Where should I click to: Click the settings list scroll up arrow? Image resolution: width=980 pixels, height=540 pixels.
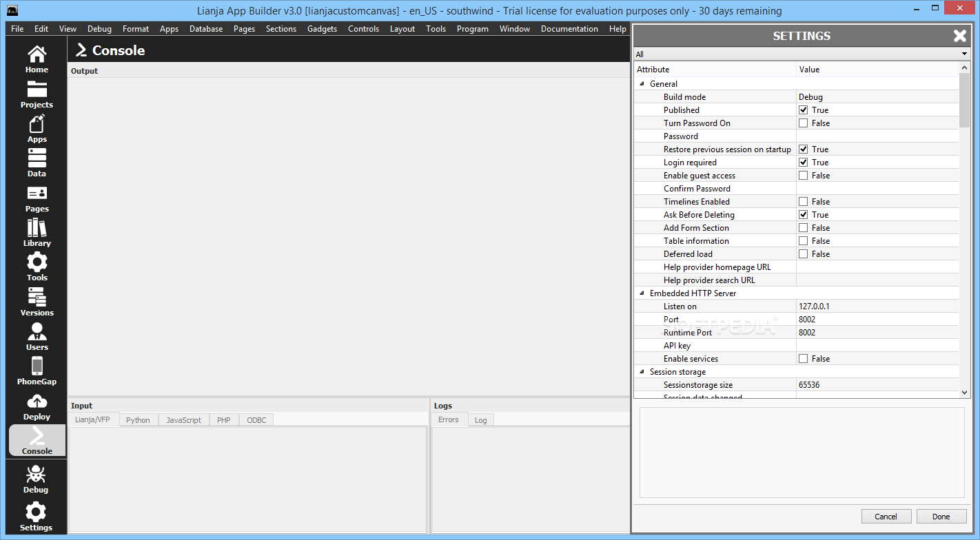coord(964,67)
